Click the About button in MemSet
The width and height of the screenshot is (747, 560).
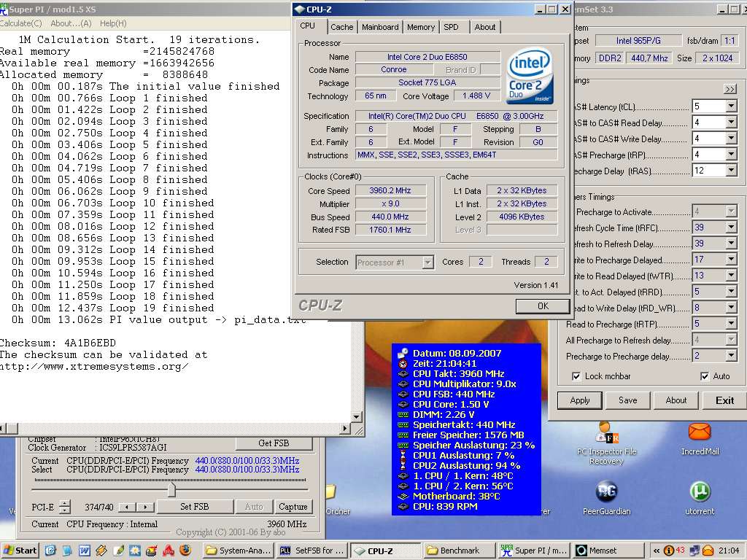click(x=676, y=400)
